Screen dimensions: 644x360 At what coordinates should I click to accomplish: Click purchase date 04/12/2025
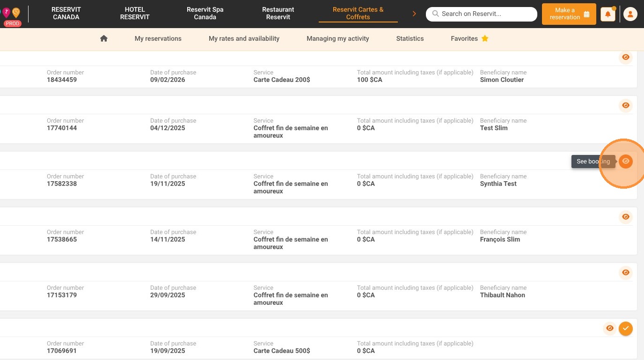pyautogui.click(x=168, y=128)
